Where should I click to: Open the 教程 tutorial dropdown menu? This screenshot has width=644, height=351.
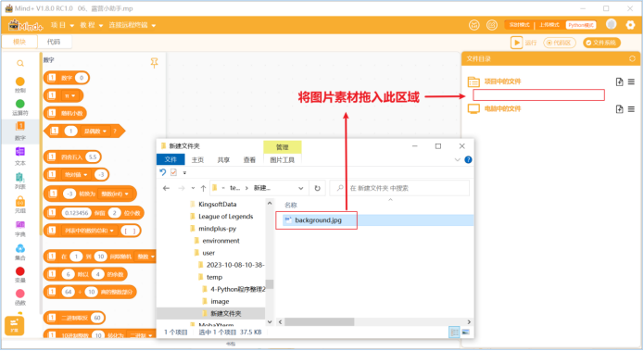tap(91, 25)
